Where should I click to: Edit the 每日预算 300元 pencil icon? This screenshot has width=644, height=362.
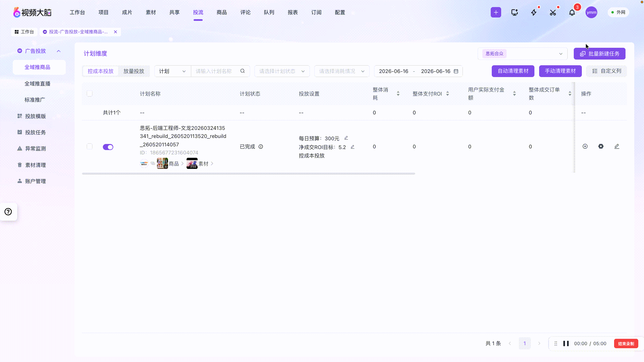click(x=346, y=138)
